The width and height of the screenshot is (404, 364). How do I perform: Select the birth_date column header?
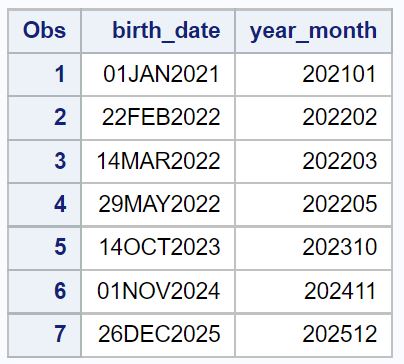click(x=158, y=31)
